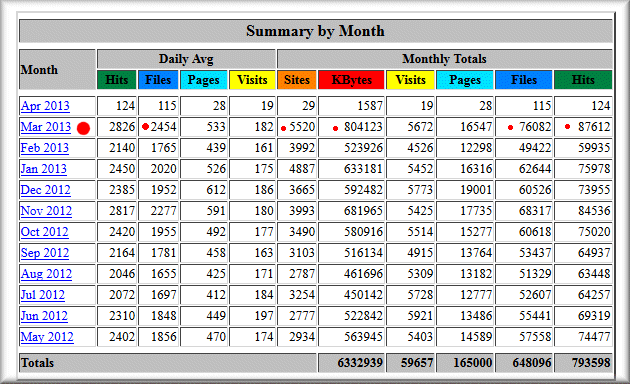Select Aug 2012 KBytes value 461696

[x=363, y=274]
